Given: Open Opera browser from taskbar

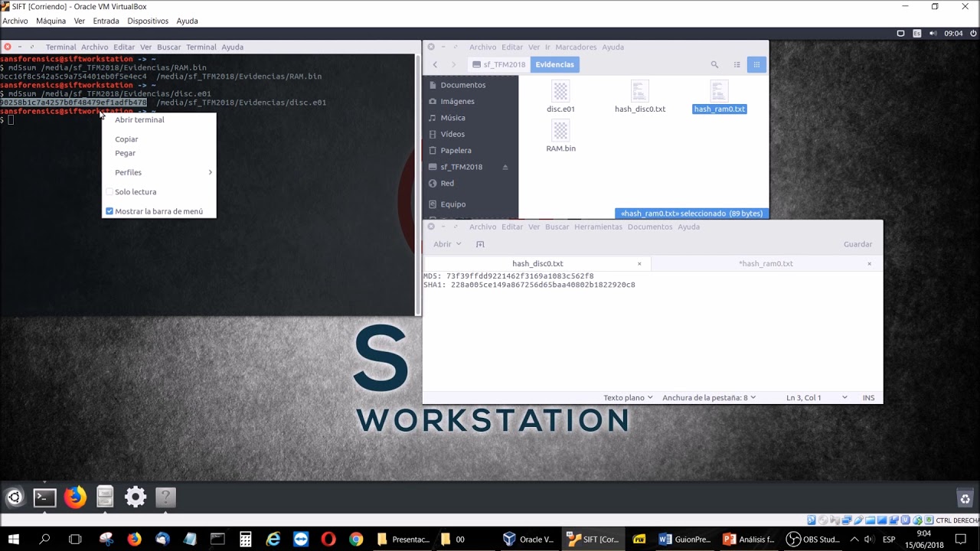Looking at the screenshot, I should (328, 540).
